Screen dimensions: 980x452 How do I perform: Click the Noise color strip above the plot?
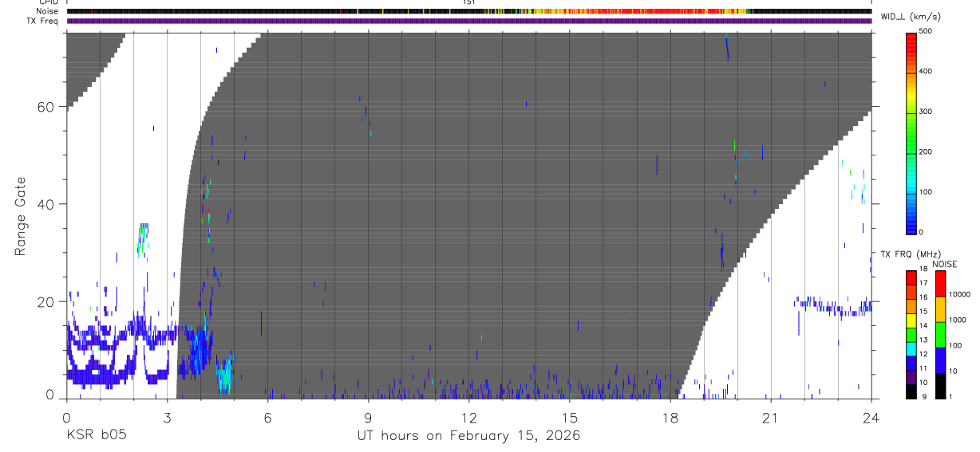(468, 11)
